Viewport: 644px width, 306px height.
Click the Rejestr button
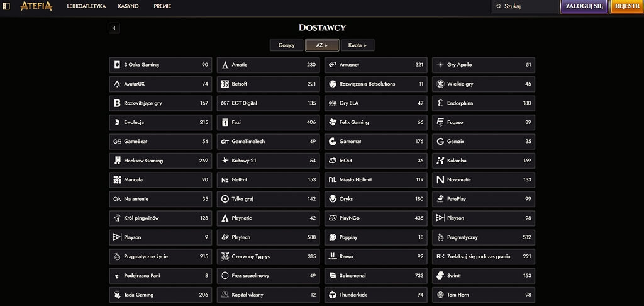pyautogui.click(x=627, y=6)
